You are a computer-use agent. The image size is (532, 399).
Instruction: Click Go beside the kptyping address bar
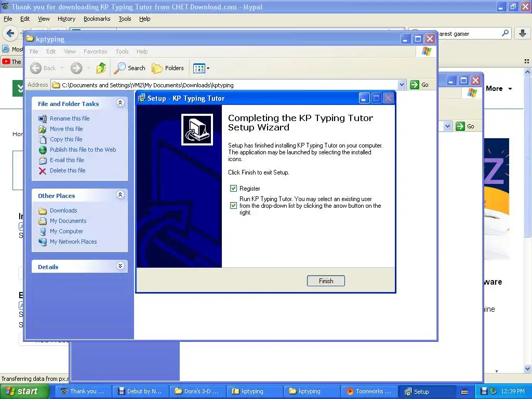(419, 85)
